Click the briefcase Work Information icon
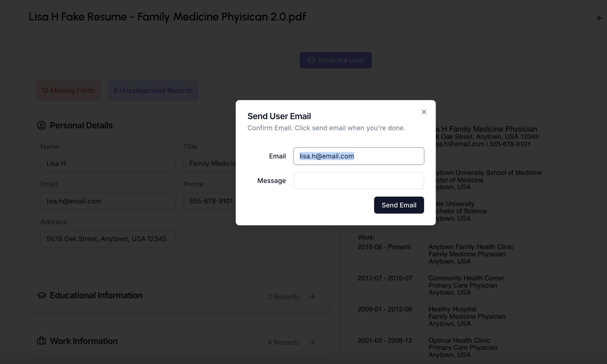Image resolution: width=607 pixels, height=364 pixels. (x=41, y=341)
